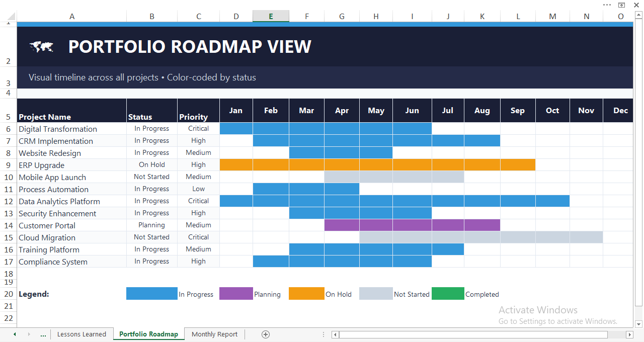Open the More options ellipsis at top right
The image size is (644, 342).
click(x=607, y=5)
